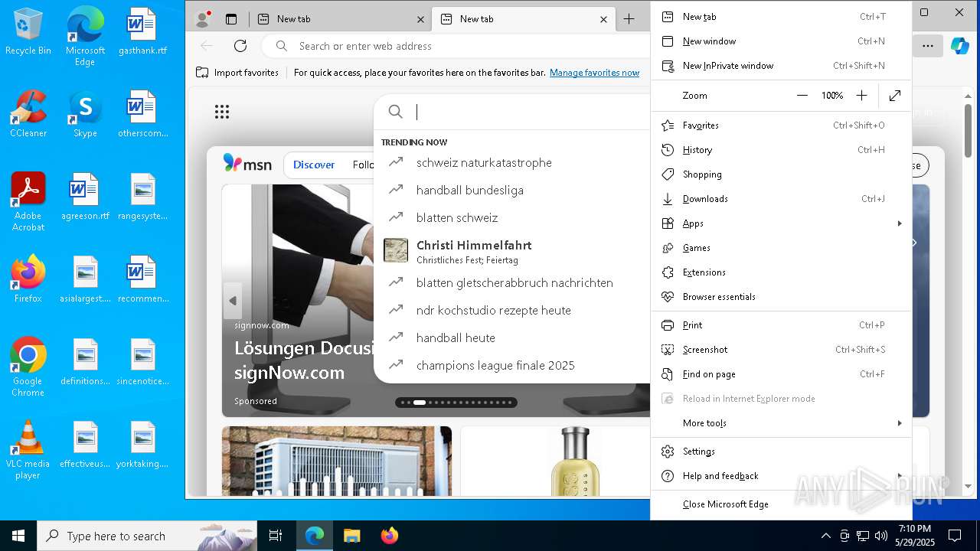Viewport: 980px width, 551px height.
Task: Select 'ndr kochstudio rezepte heute' suggestion
Action: 511,311
